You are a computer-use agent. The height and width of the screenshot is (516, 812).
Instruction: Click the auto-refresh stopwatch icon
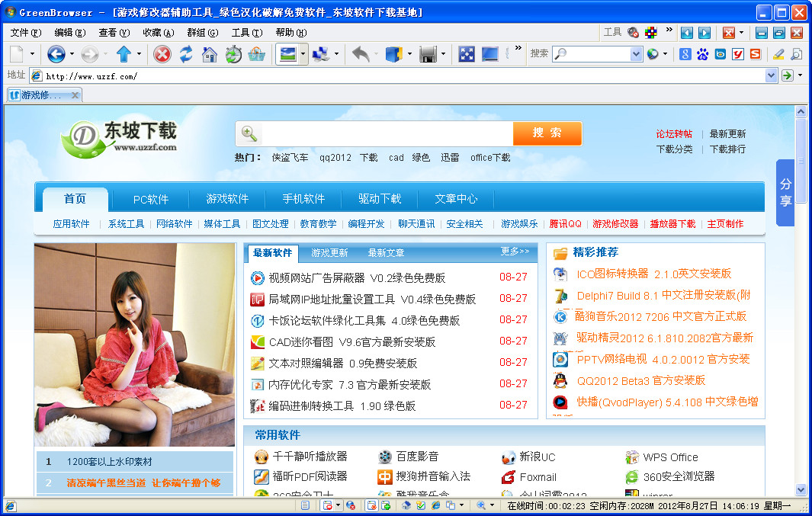(x=233, y=54)
